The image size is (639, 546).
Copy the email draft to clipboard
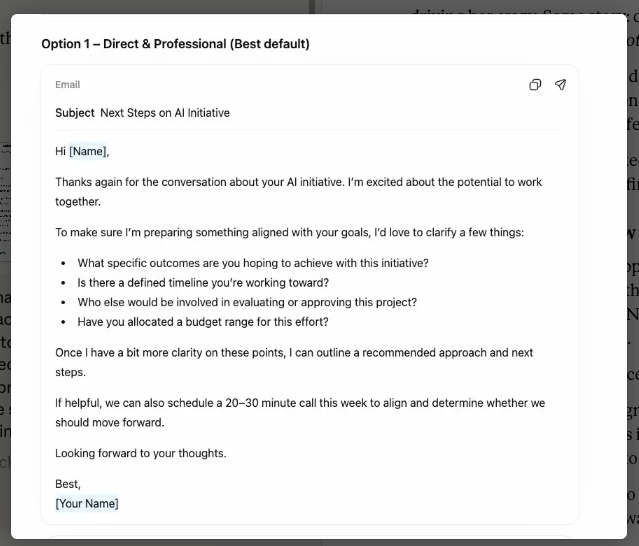pos(535,85)
